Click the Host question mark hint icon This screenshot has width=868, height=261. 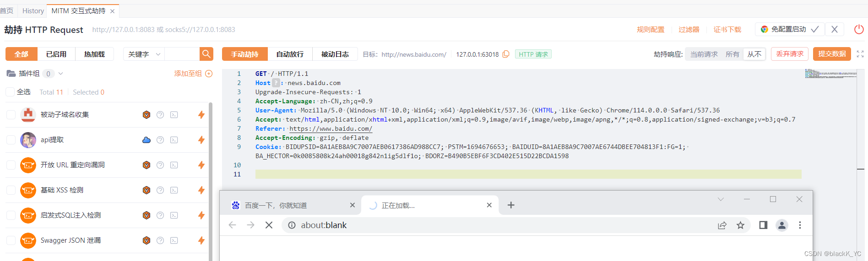276,83
